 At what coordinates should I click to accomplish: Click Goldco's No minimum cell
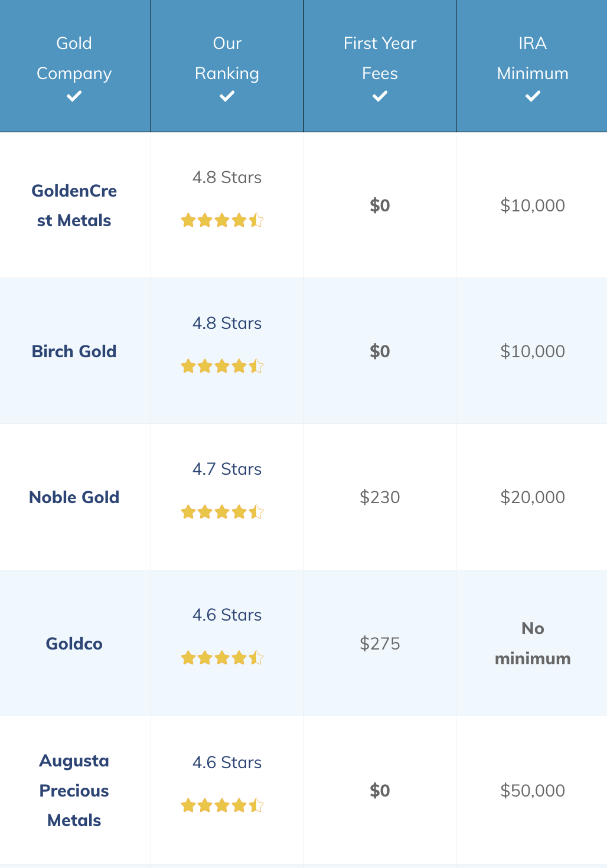click(x=533, y=644)
